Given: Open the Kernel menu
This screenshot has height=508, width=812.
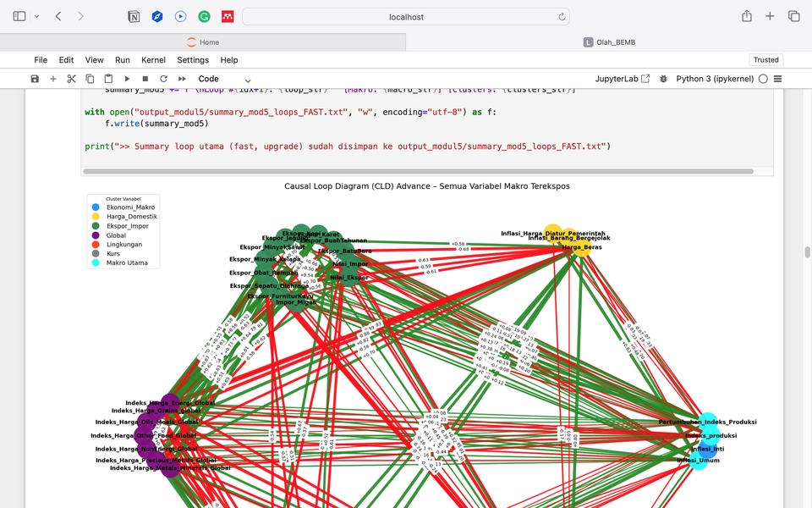Looking at the screenshot, I should click(x=153, y=60).
